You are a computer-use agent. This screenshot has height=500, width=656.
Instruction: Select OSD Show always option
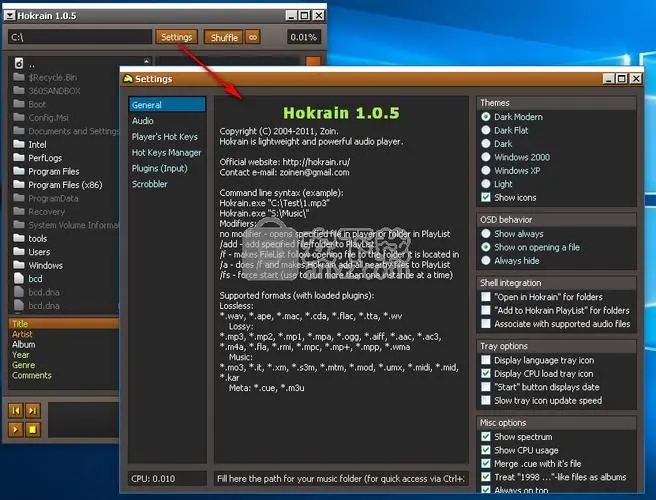click(x=512, y=233)
